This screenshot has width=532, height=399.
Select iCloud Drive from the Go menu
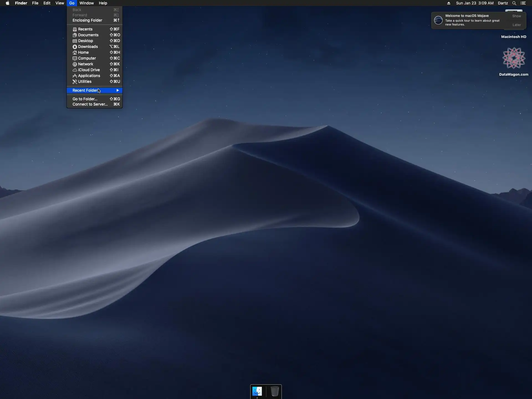pyautogui.click(x=89, y=70)
